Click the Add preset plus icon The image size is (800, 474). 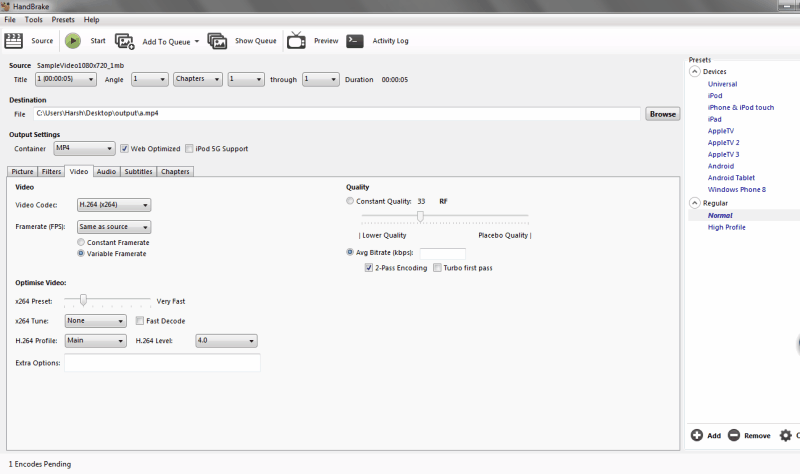pyautogui.click(x=696, y=435)
